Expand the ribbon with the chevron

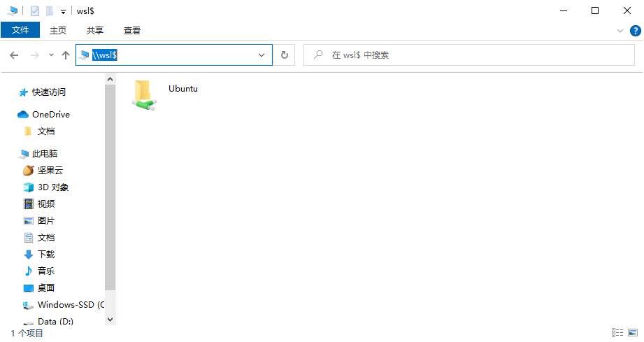(x=620, y=31)
